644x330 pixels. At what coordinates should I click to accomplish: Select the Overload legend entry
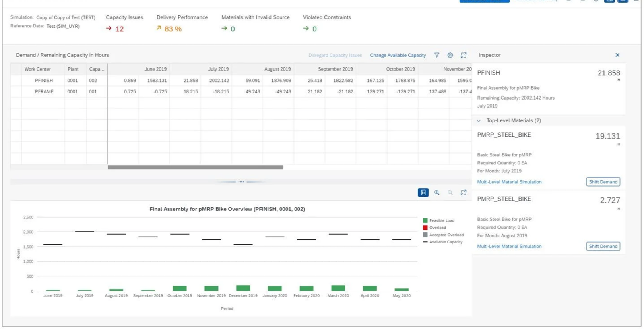434,228
